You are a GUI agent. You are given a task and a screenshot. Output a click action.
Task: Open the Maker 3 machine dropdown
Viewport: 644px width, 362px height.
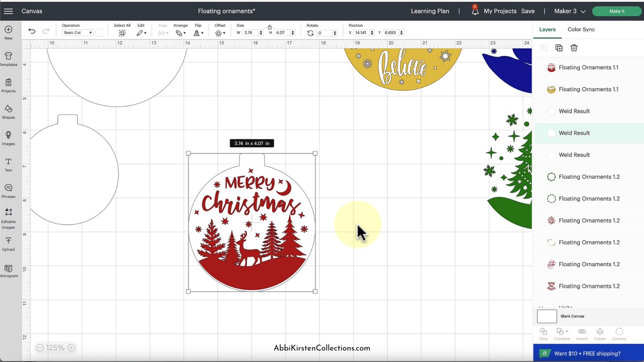point(570,11)
